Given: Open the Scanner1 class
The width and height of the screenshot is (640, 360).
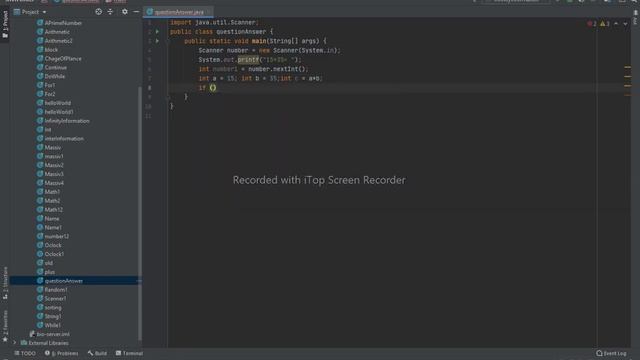Looking at the screenshot, I should [51, 298].
